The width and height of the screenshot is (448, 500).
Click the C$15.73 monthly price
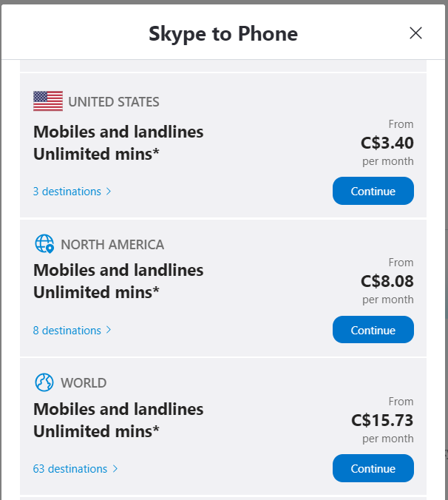[382, 420]
